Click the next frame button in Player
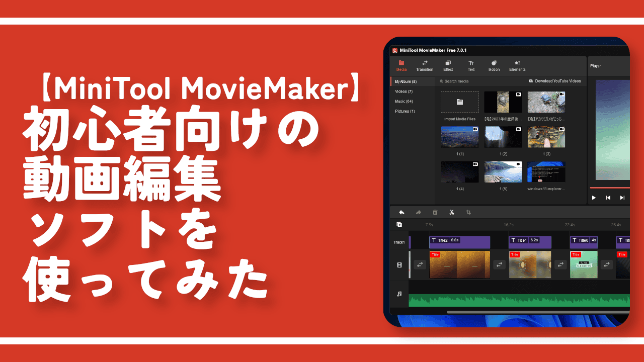Image resolution: width=644 pixels, height=362 pixels. [622, 198]
